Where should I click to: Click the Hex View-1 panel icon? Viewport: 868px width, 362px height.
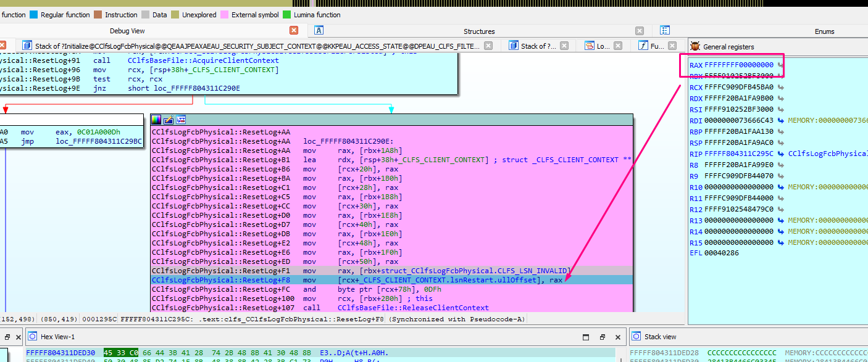pyautogui.click(x=31, y=337)
